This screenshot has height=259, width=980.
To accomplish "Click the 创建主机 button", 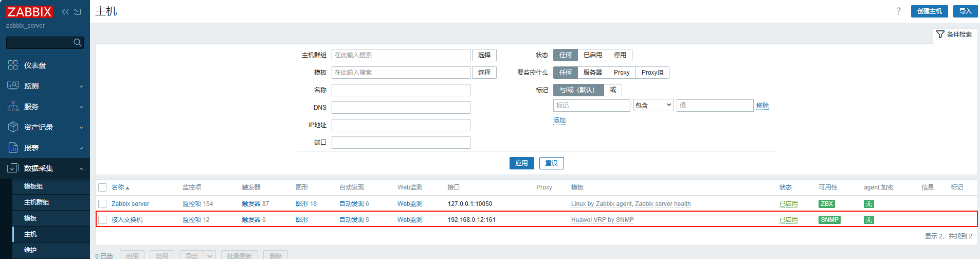I will tap(929, 11).
